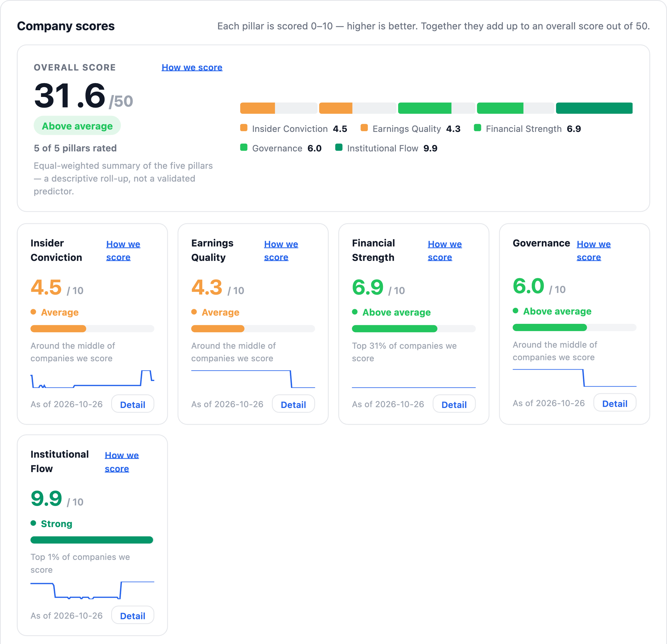This screenshot has height=644, width=667.
Task: Click Detail button on Governance card
Action: [614, 403]
